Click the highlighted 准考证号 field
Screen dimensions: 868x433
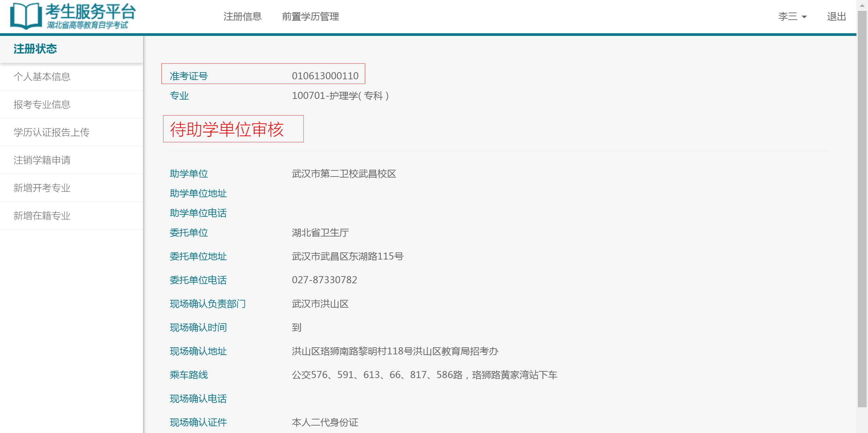[x=263, y=75]
